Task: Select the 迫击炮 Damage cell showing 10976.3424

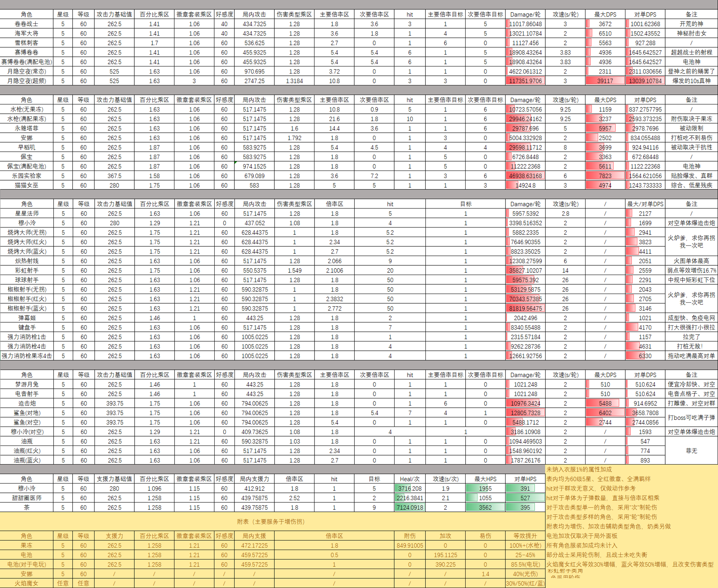Action: (x=525, y=403)
